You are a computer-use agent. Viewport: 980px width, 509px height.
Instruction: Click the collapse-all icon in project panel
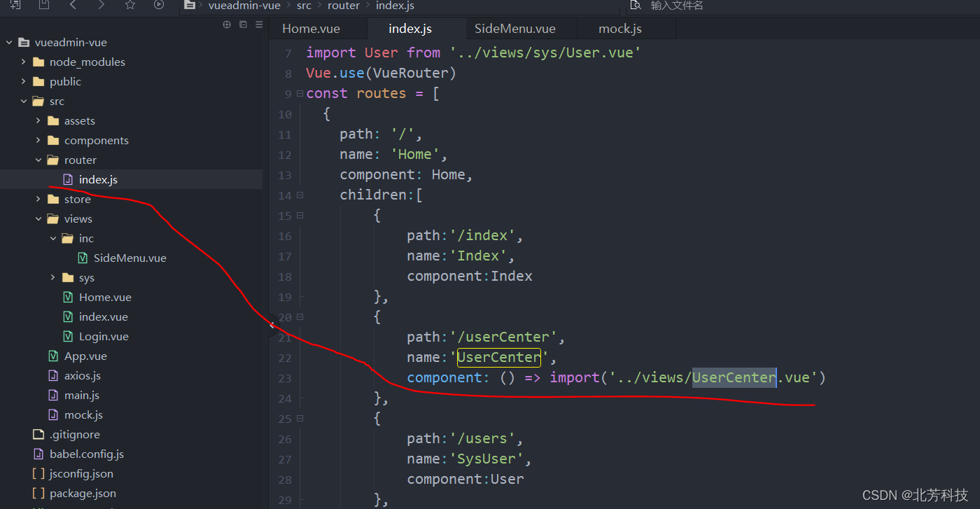243,25
